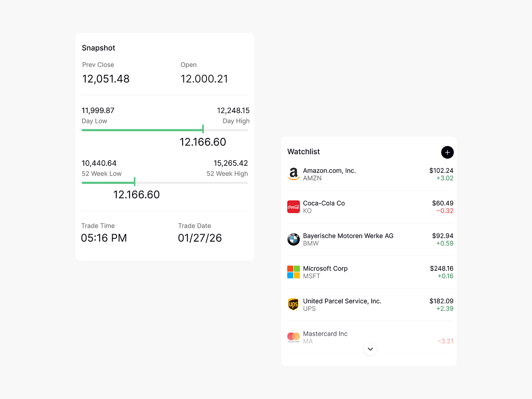Viewport: 532px width, 399px height.
Task: Click the Microsoft price $248.16
Action: tap(442, 269)
